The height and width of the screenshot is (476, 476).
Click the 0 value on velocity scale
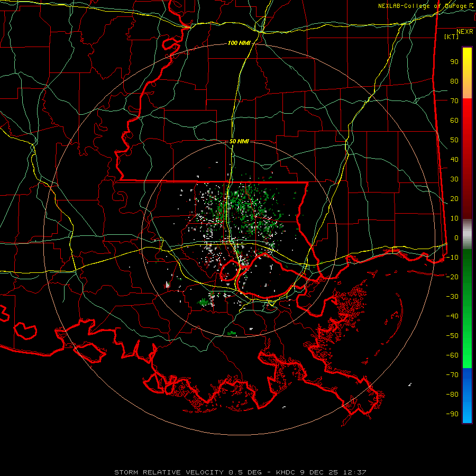click(x=456, y=238)
